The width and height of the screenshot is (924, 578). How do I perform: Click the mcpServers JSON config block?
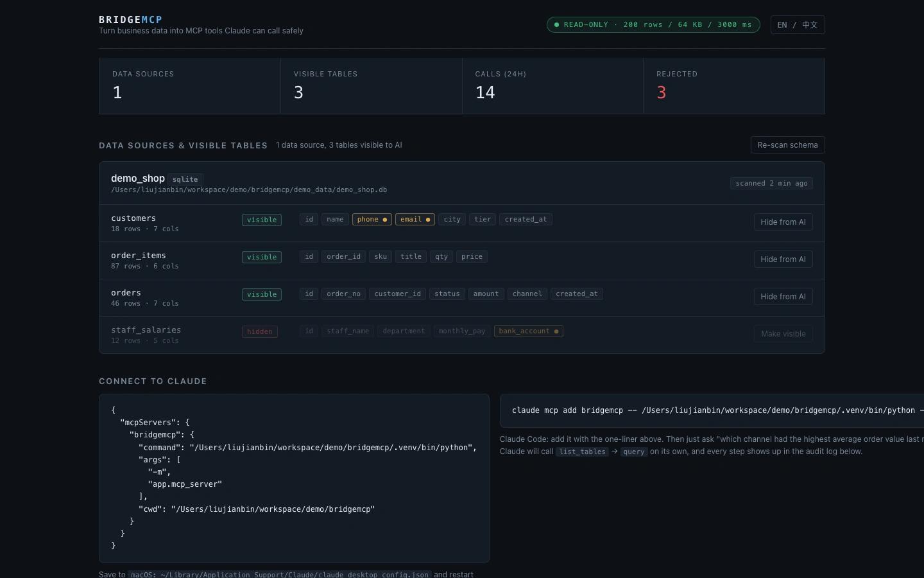(x=294, y=478)
